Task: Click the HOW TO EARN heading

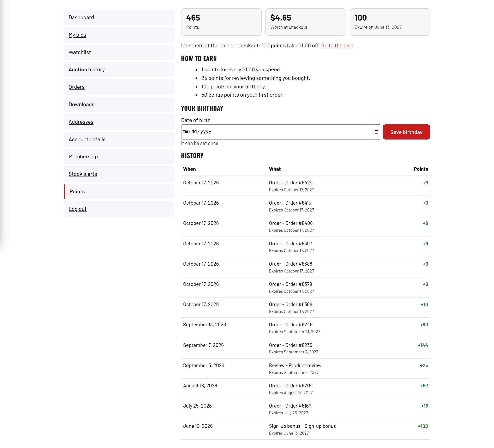Action: click(199, 59)
